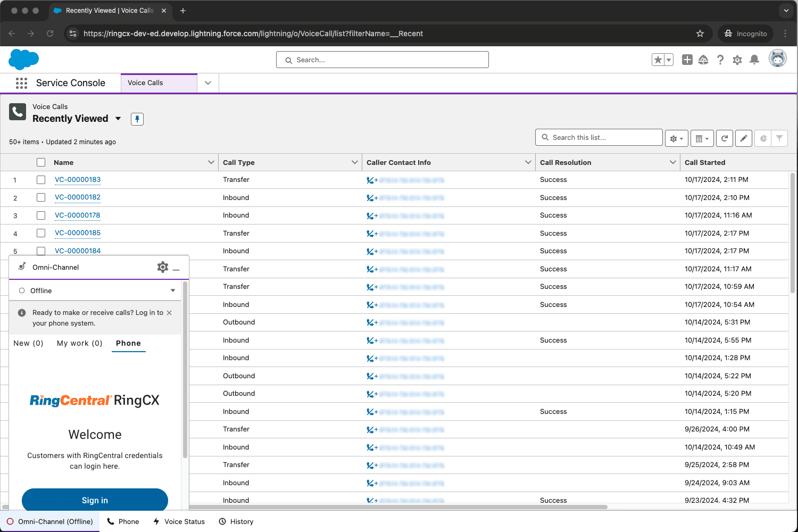Screen dimensions: 798x532
Task: Click the global Search box
Action: click(x=383, y=60)
